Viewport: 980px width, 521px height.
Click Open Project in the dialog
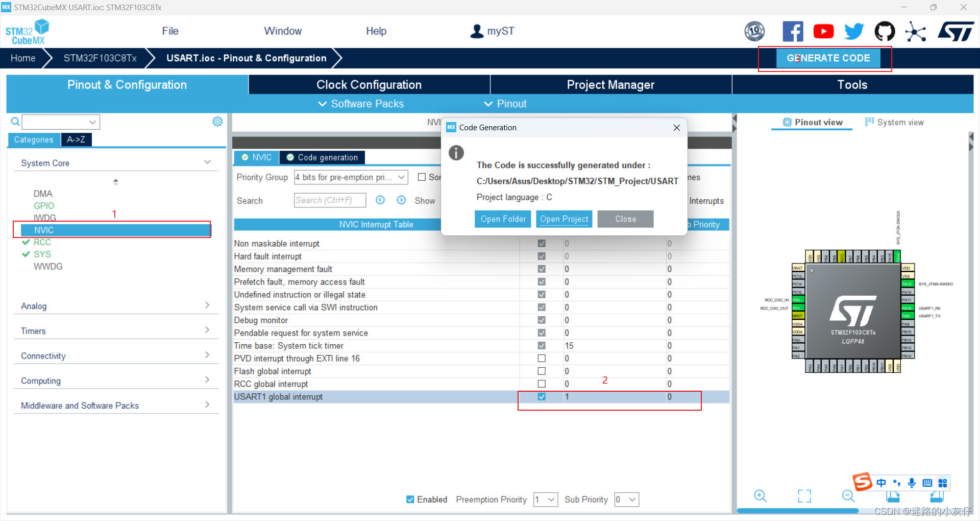[564, 219]
